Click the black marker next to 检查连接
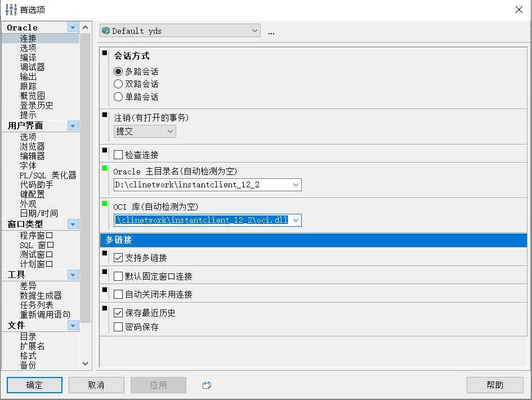Viewport: 532px width, 400px height. pyautogui.click(x=105, y=150)
